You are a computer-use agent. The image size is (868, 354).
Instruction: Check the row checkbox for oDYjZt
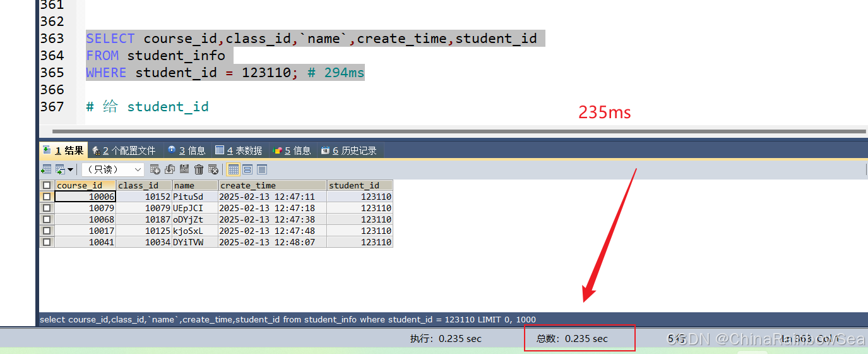coord(47,219)
